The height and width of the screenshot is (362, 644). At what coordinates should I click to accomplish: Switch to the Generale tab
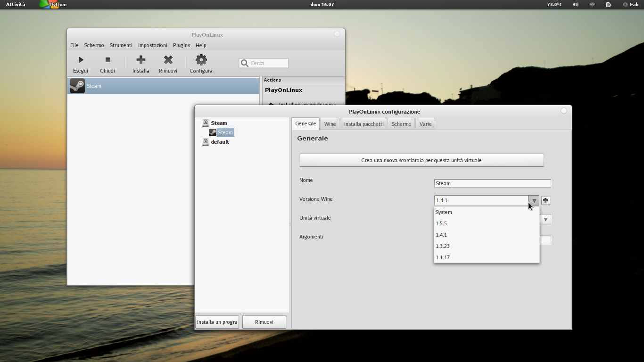(305, 123)
